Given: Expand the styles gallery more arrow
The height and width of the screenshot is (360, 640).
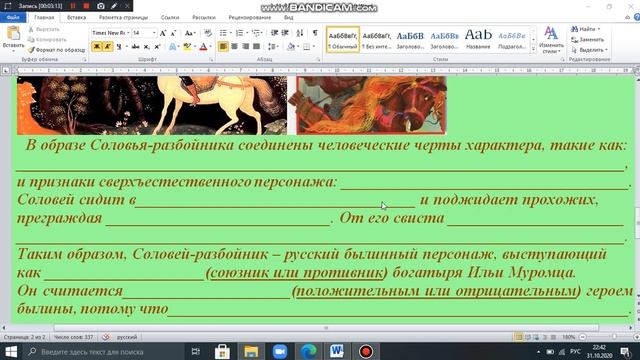Looking at the screenshot, I should pyautogui.click(x=533, y=49).
